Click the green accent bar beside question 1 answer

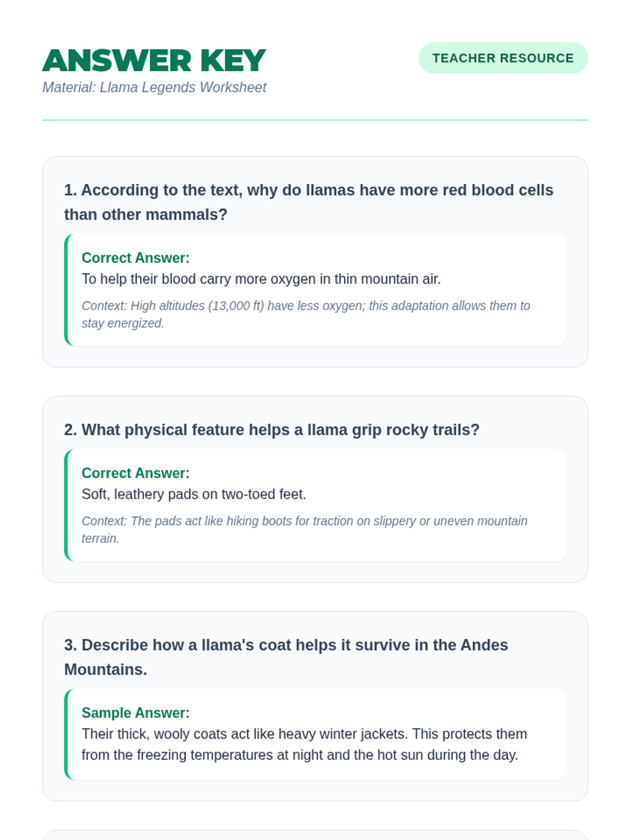(x=67, y=290)
